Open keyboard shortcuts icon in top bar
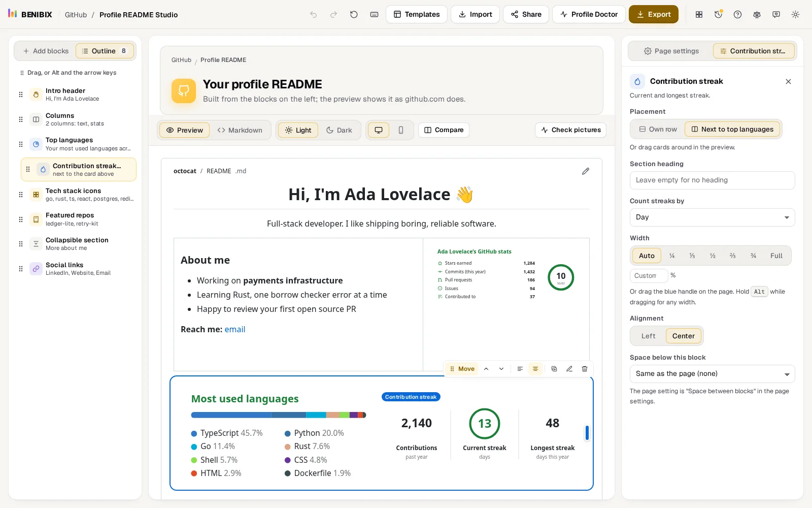 [374, 15]
